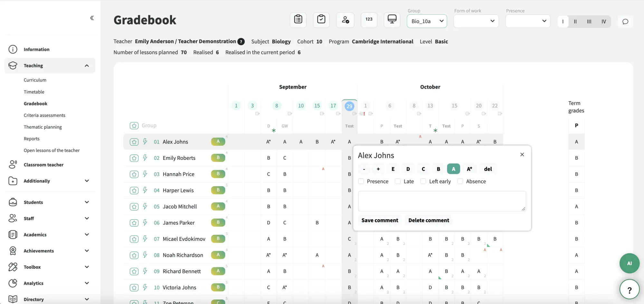This screenshot has height=304, width=644.
Task: Click the Save comment button
Action: (380, 221)
